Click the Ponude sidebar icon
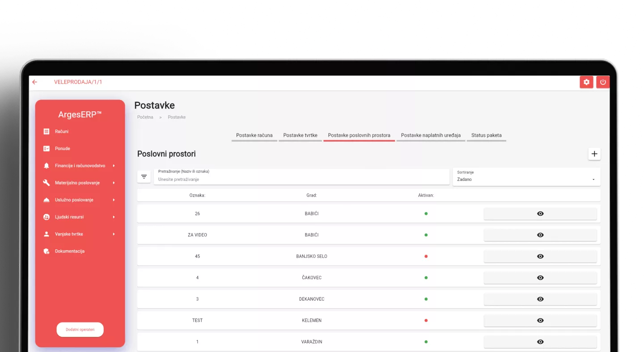The width and height of the screenshot is (644, 352). pos(47,148)
